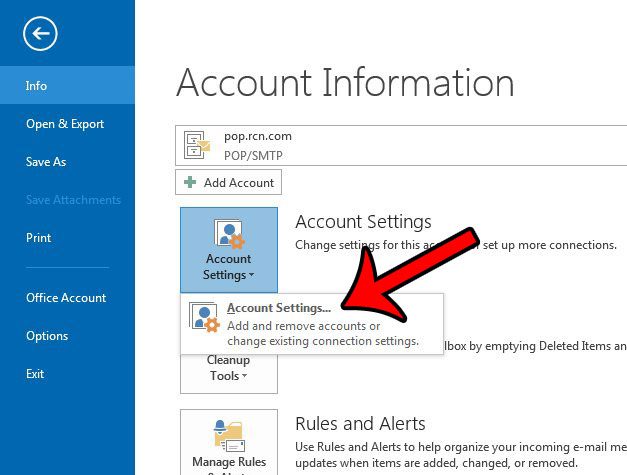Click the grayed-out Save Attachments entry
The image size is (627, 475).
pyautogui.click(x=73, y=200)
